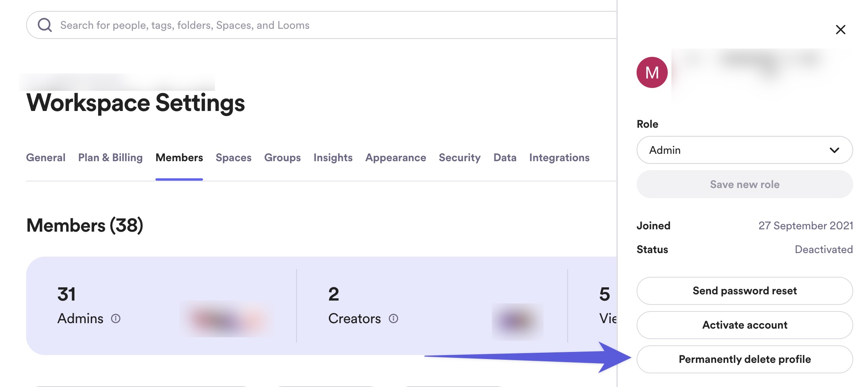The height and width of the screenshot is (387, 868).
Task: Close the member details panel
Action: click(x=840, y=30)
